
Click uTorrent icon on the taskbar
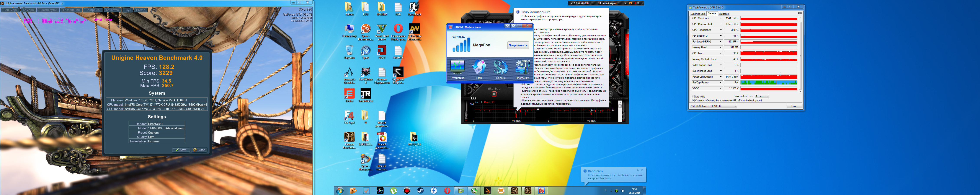[393, 191]
